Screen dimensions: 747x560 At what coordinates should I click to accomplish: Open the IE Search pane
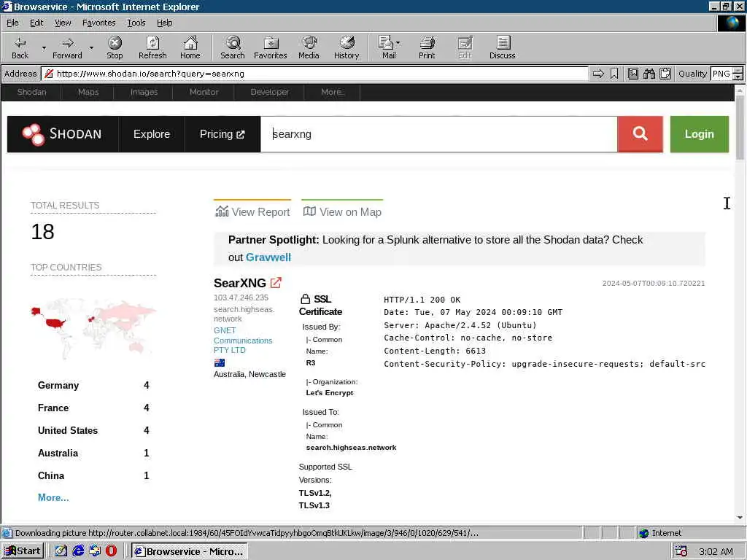(x=233, y=47)
